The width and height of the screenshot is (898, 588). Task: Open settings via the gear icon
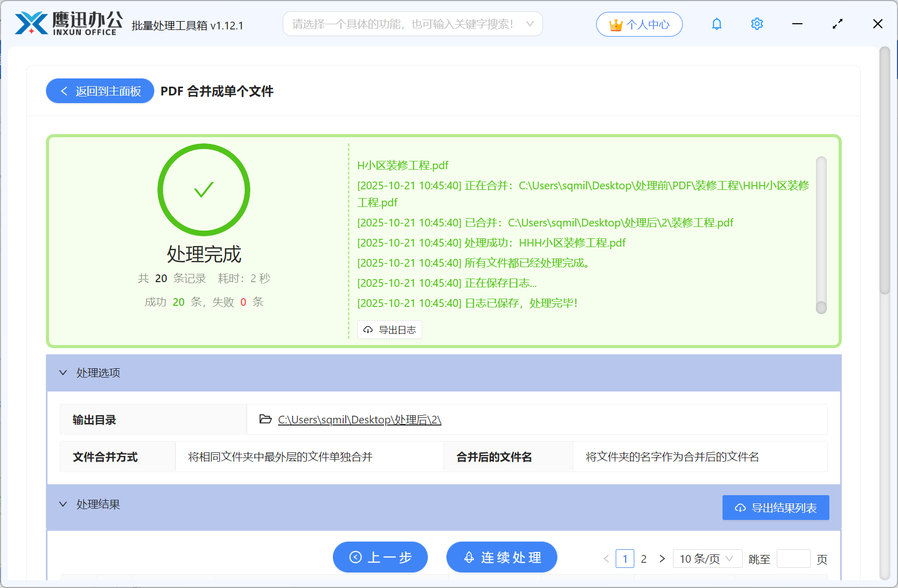(x=757, y=24)
